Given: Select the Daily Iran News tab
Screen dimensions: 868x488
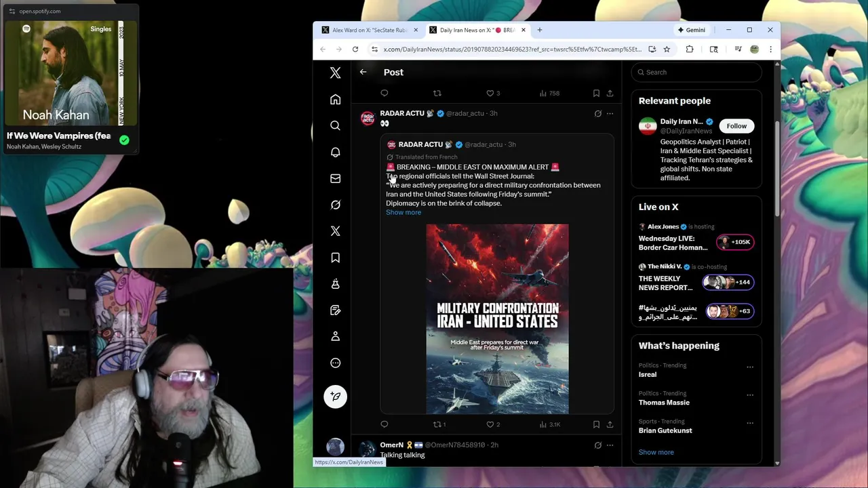Looking at the screenshot, I should click(477, 30).
